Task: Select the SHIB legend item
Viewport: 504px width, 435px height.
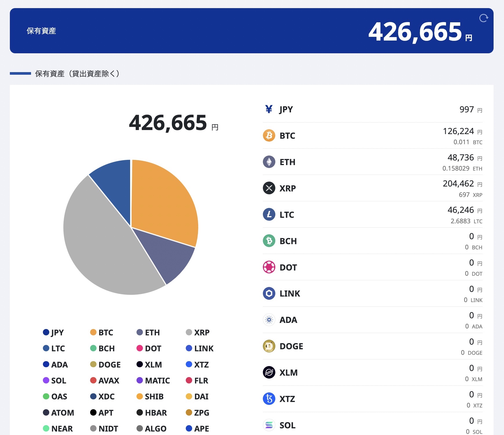Action: [150, 396]
